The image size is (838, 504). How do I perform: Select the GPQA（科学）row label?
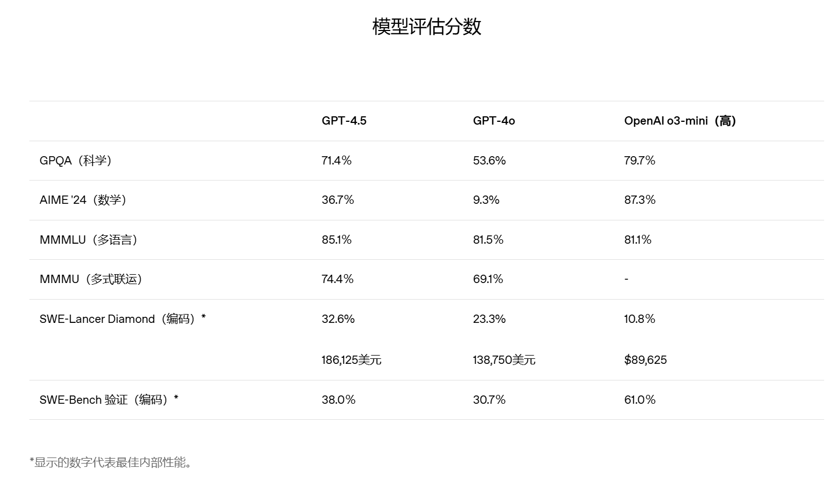[76, 161]
